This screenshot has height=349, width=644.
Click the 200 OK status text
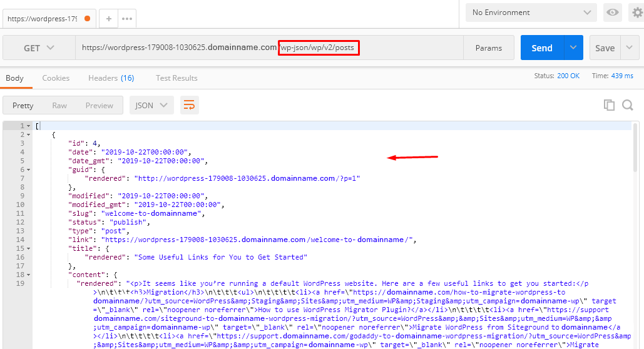(568, 76)
